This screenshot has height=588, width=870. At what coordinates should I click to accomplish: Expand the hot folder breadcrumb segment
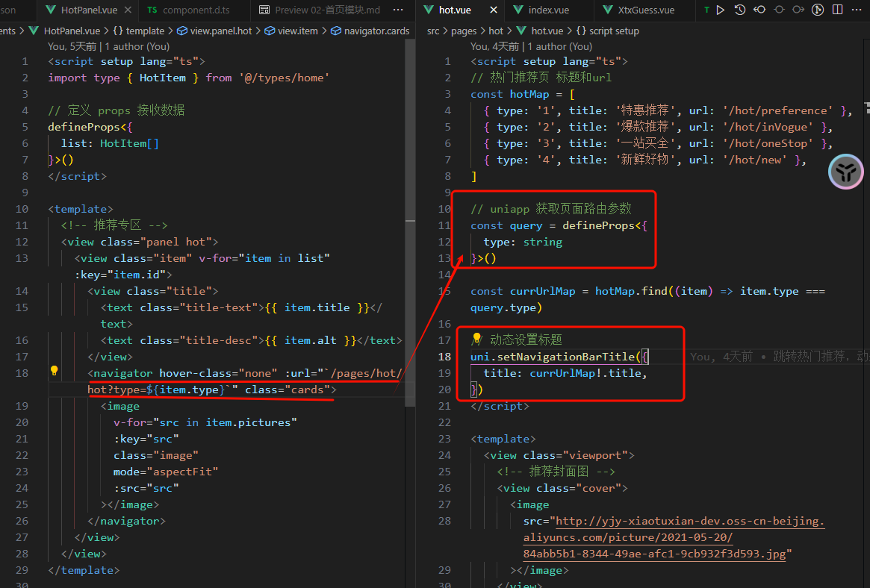point(496,31)
